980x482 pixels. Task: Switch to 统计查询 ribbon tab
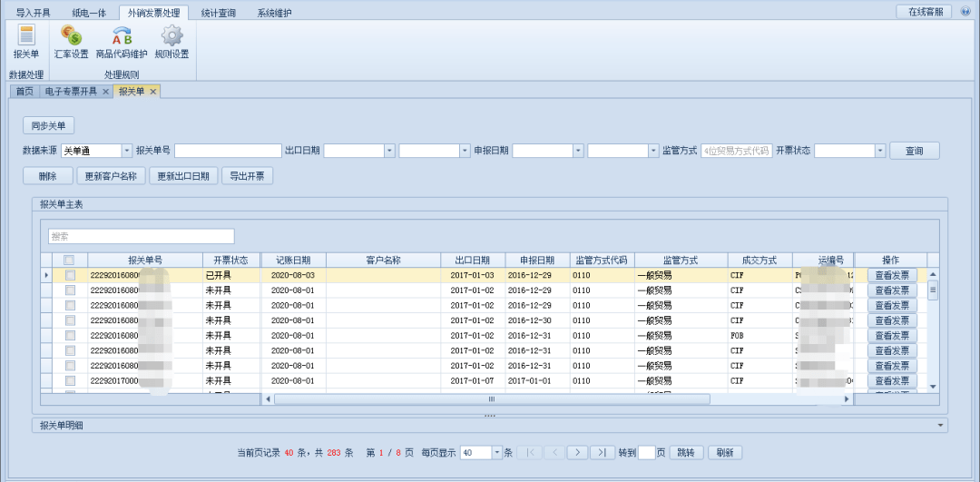pos(218,13)
